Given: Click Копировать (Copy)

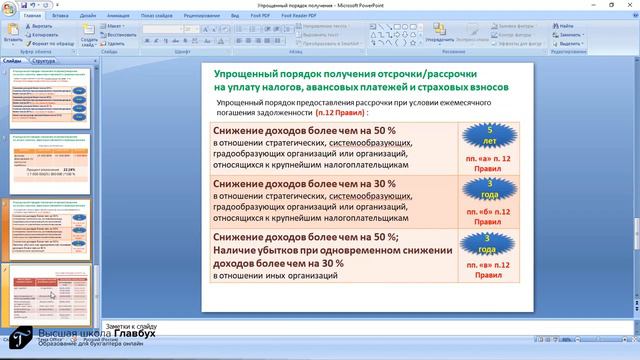Looking at the screenshot, I should tap(42, 35).
